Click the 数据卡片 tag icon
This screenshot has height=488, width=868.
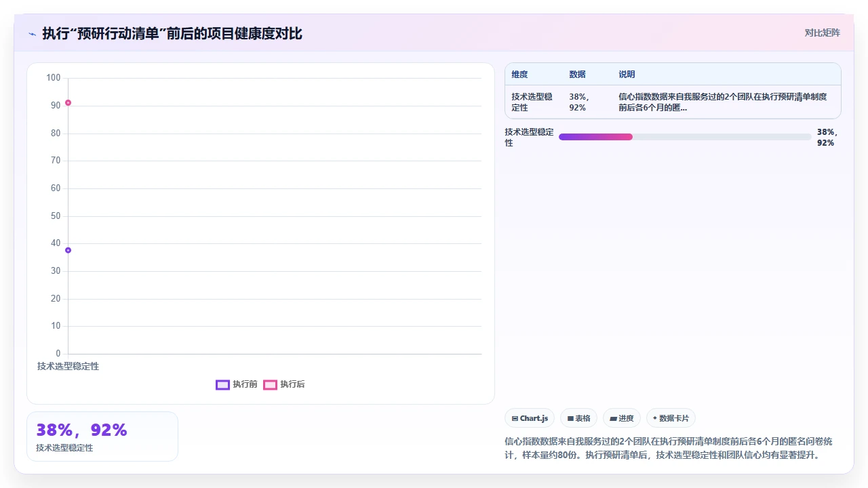[655, 418]
